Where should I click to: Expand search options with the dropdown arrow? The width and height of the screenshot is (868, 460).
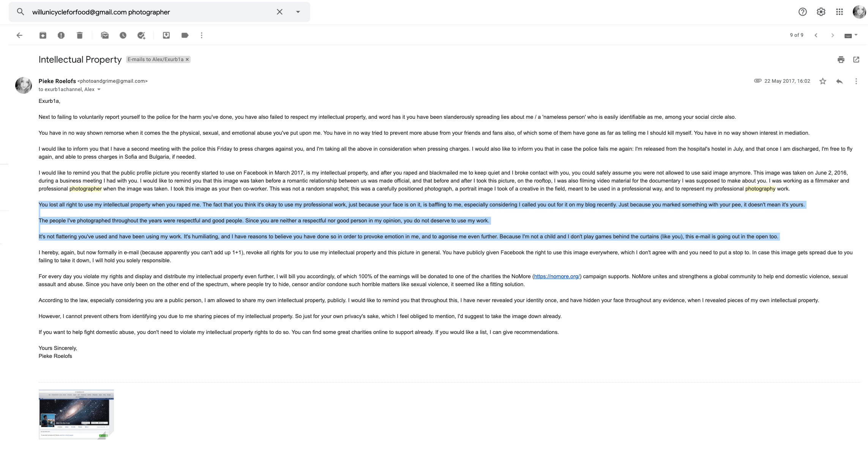297,12
